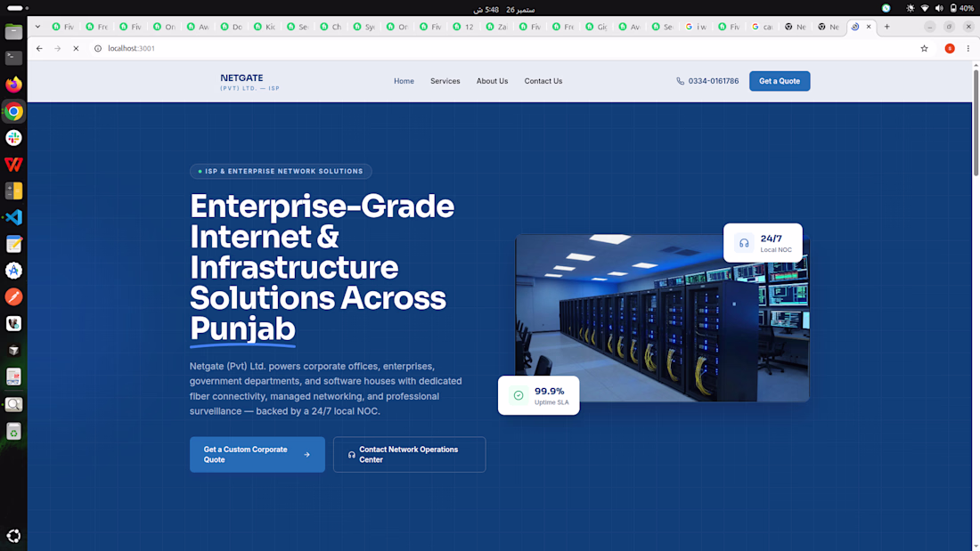
Task: Click the page vertical scrollbar
Action: pos(976,123)
